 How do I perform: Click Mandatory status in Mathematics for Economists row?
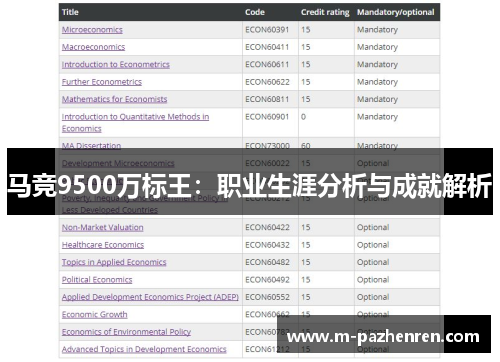[377, 99]
